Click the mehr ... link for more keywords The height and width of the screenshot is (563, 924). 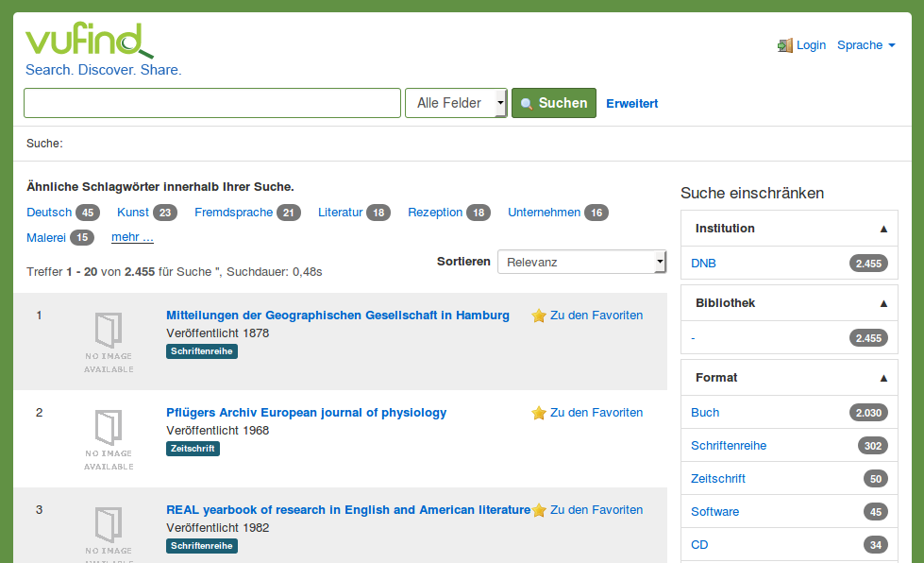pyautogui.click(x=132, y=237)
